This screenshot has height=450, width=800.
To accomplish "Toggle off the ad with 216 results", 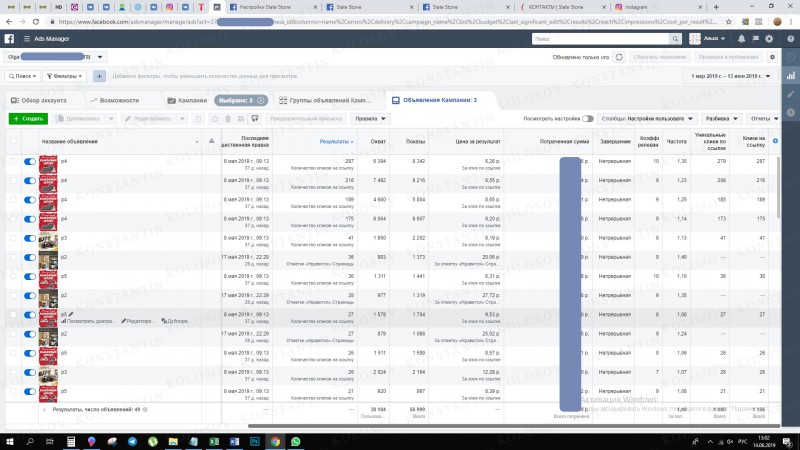I will point(30,181).
